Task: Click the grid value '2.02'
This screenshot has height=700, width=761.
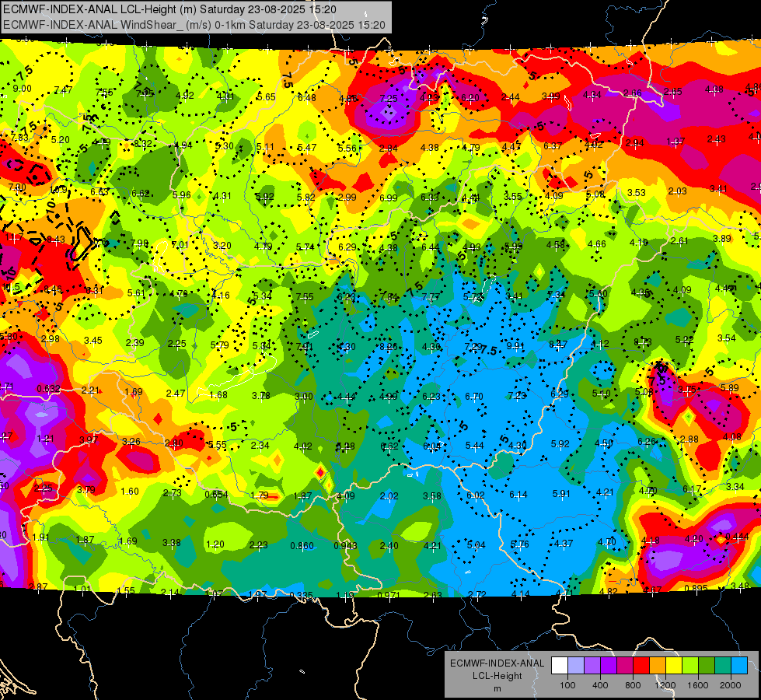Action: pos(389,496)
